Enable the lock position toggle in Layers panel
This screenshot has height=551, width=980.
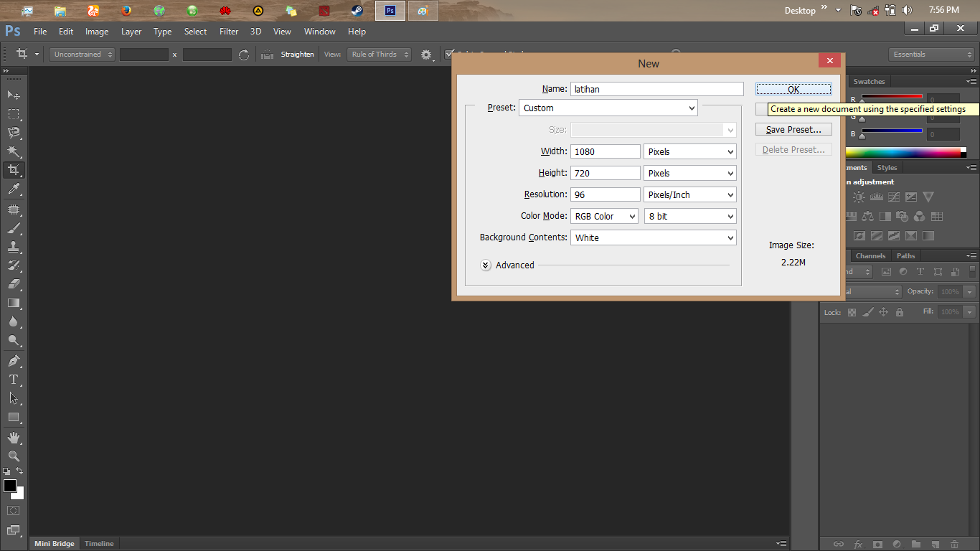884,312
